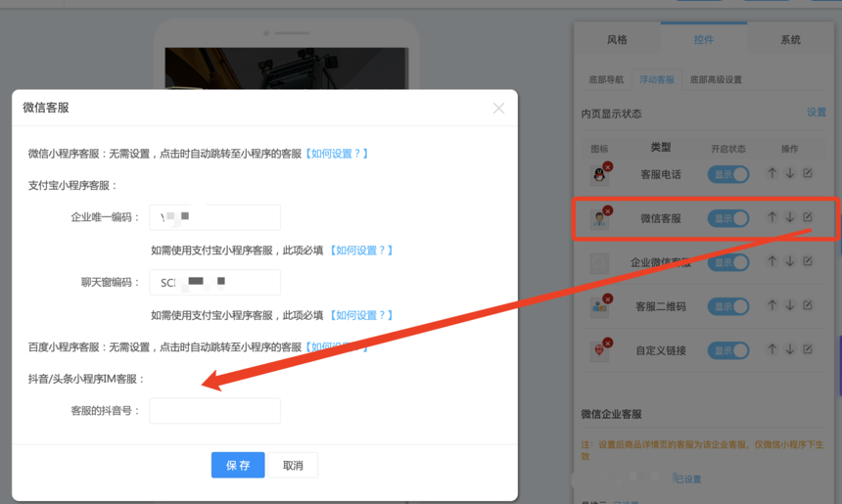Move 企业微信客服 row down with arrow
The width and height of the screenshot is (842, 504).
coord(790,261)
